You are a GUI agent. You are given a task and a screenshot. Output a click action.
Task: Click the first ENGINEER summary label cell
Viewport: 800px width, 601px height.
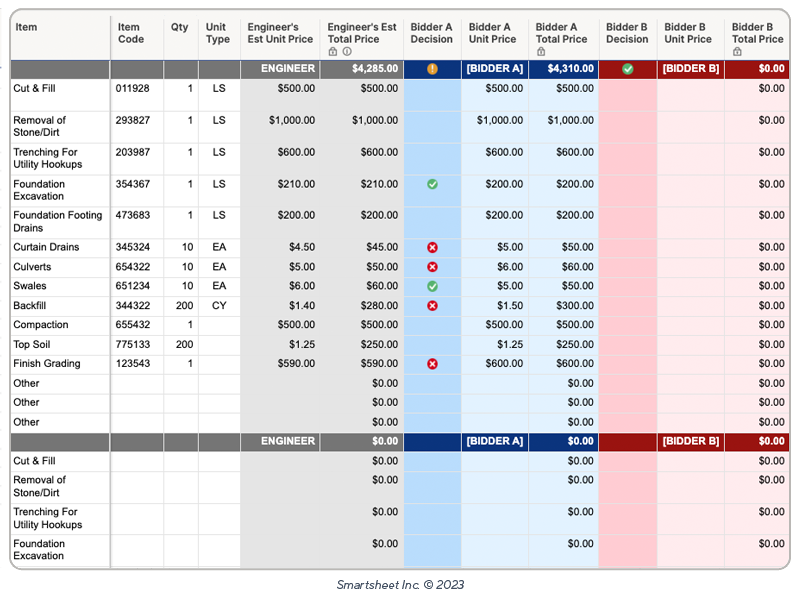(280, 69)
